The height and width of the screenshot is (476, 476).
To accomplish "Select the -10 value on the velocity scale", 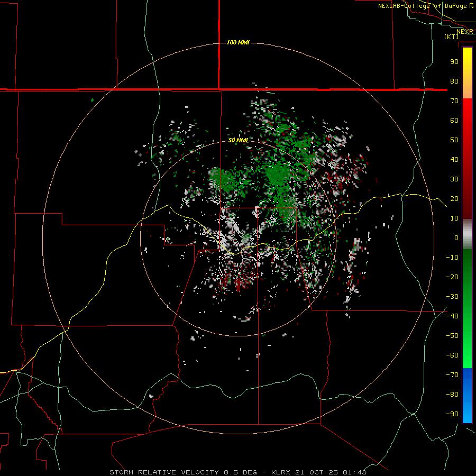I will pos(452,258).
